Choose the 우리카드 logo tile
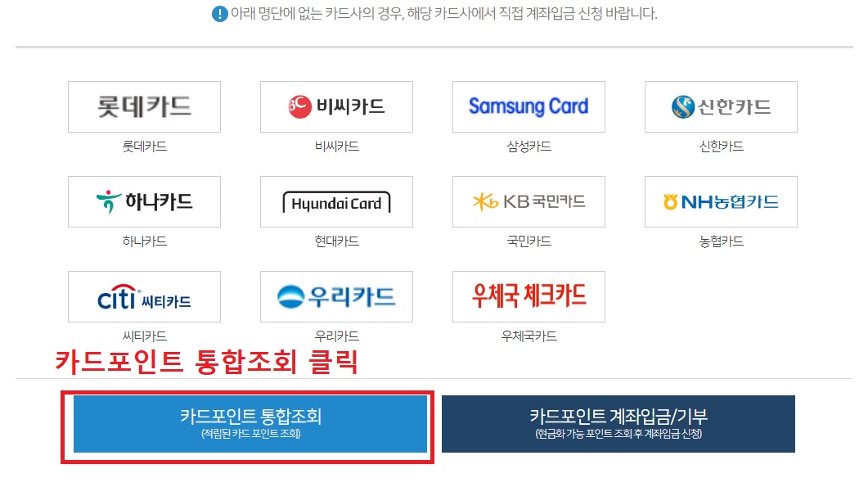The width and height of the screenshot is (868, 487). pyautogui.click(x=336, y=296)
